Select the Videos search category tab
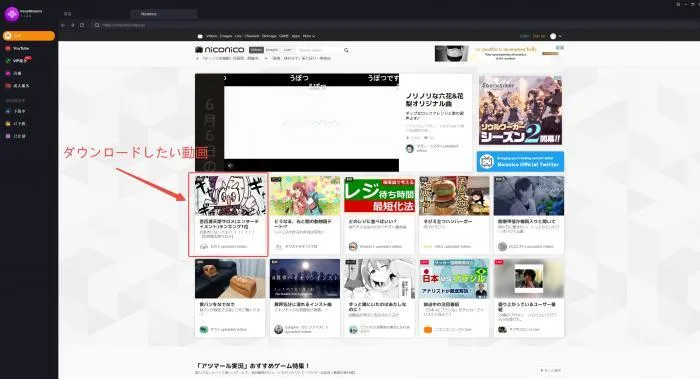This screenshot has height=379, width=700. coord(256,50)
